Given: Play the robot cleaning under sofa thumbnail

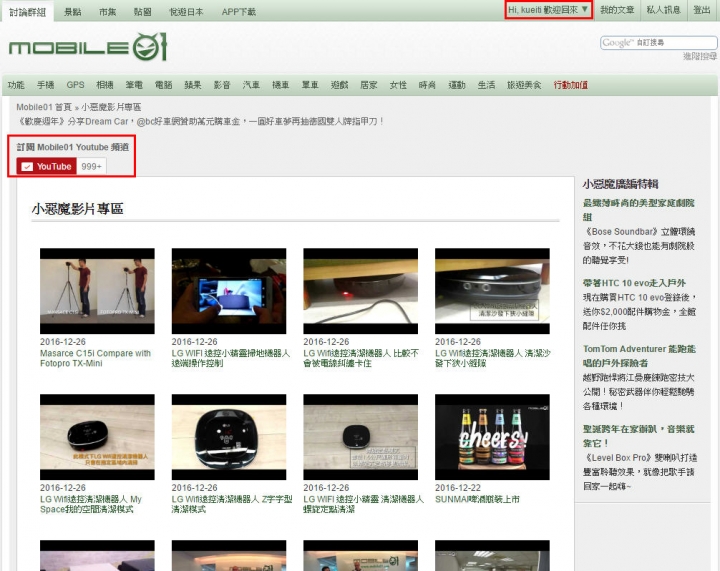Looking at the screenshot, I should (492, 291).
